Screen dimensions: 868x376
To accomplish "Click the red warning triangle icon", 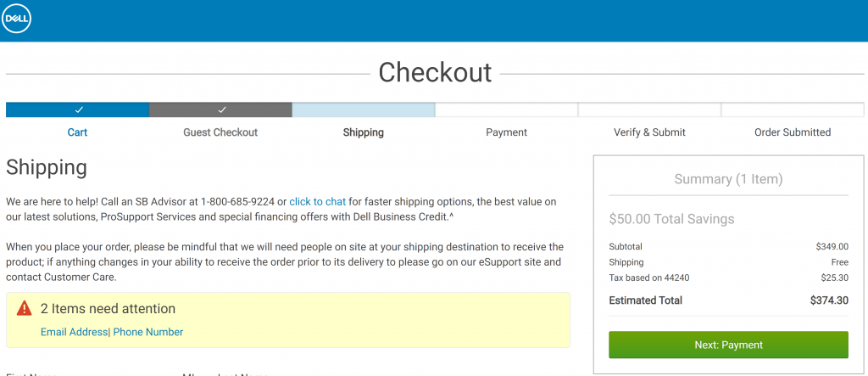I will pyautogui.click(x=25, y=308).
